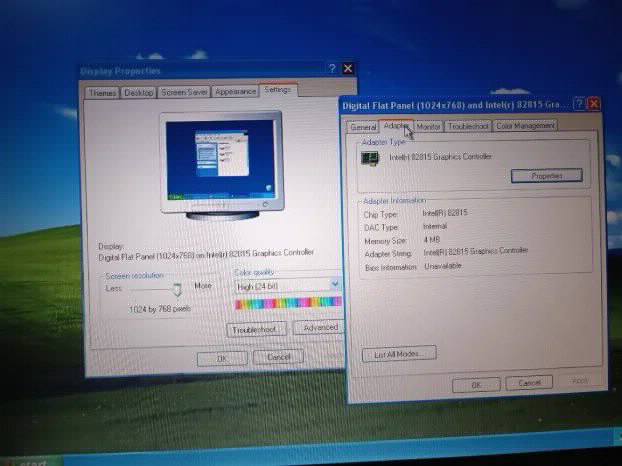Switch to the Desktop tab
The width and height of the screenshot is (622, 466).
coord(138,92)
